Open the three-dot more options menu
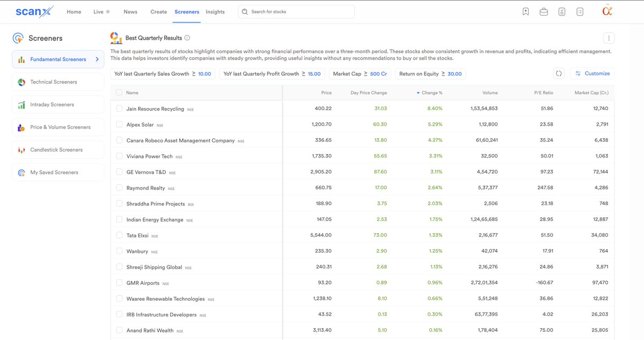The height and width of the screenshot is (340, 644). [x=609, y=38]
